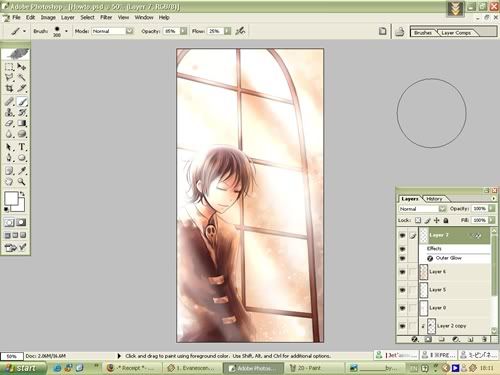Open the Image menu
Screen dimensions: 500x375
click(48, 17)
